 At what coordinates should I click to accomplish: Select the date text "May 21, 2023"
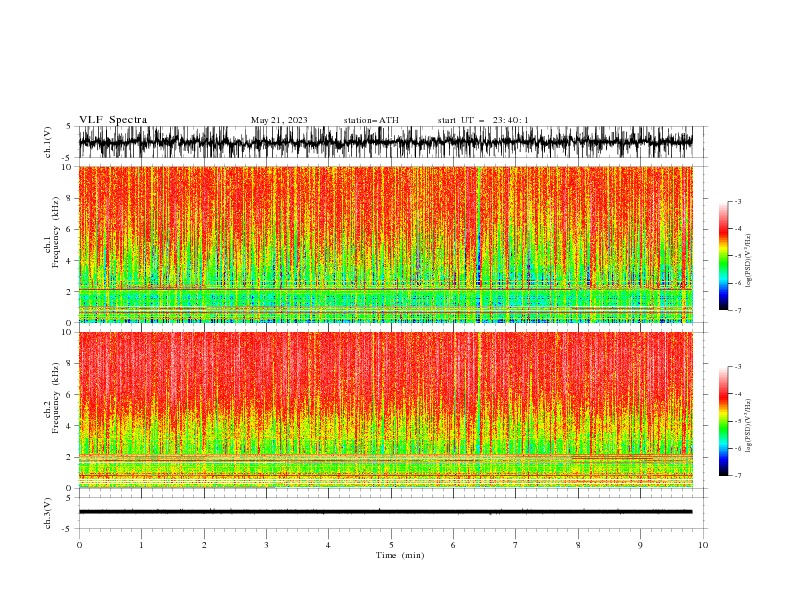279,120
